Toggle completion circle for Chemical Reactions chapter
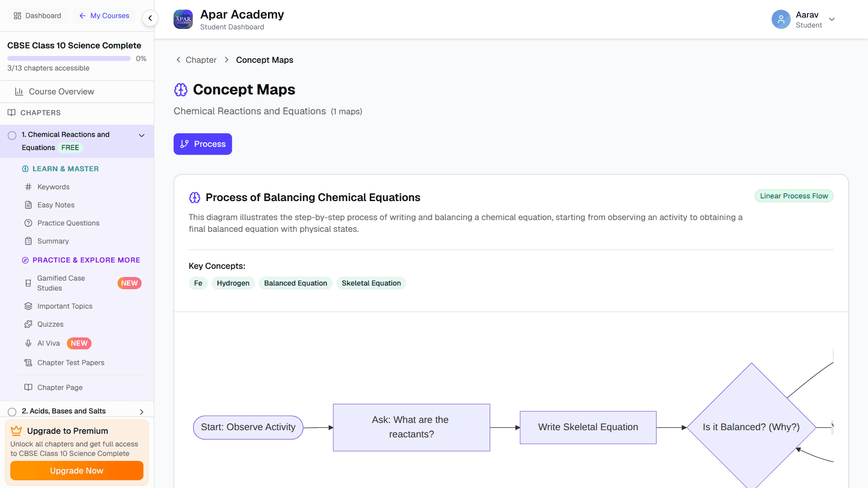 coord(12,136)
